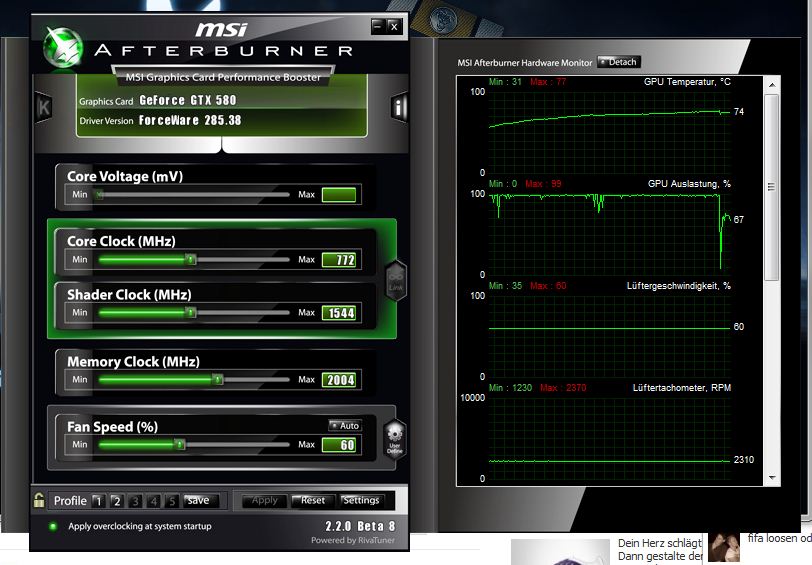Click the Apply button

click(x=264, y=501)
